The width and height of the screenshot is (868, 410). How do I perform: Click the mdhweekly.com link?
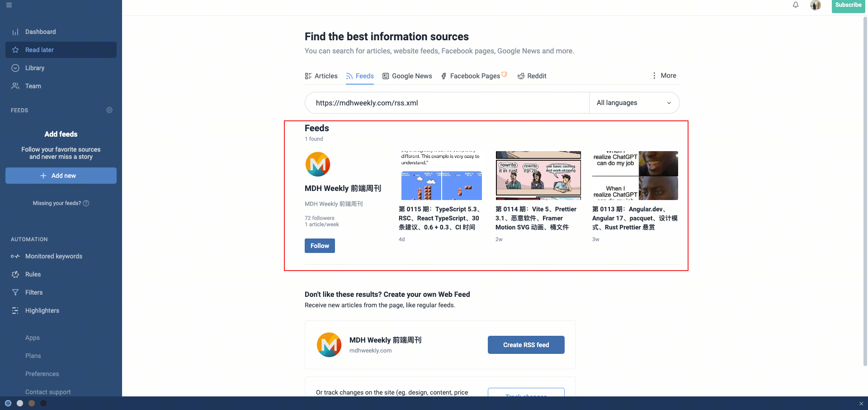(x=371, y=351)
